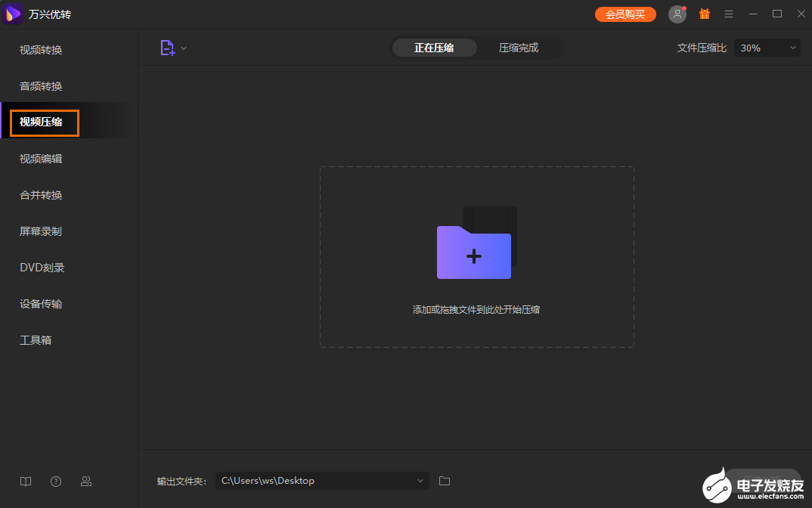Click the dashed drop zone area
The image size is (812, 508).
477,257
